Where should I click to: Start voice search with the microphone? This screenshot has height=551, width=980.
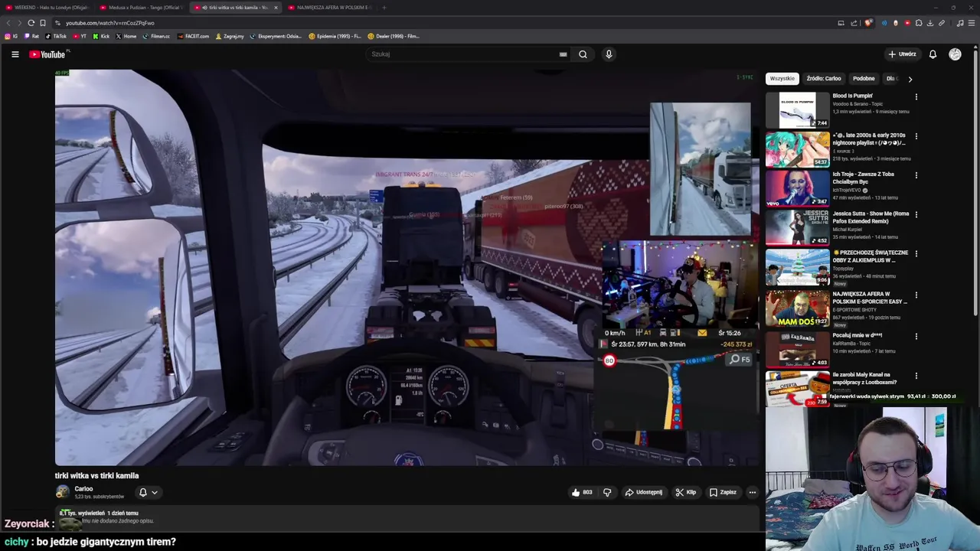(x=609, y=54)
